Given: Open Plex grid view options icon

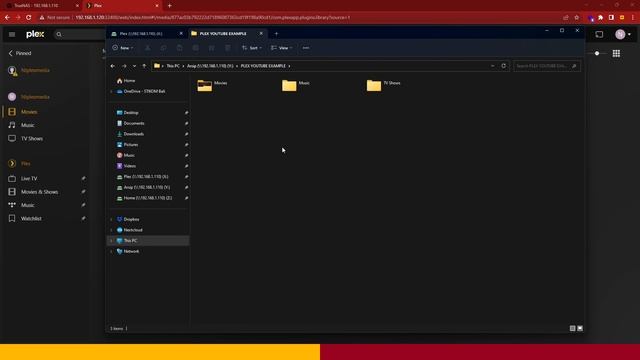Looking at the screenshot, I should (616, 53).
